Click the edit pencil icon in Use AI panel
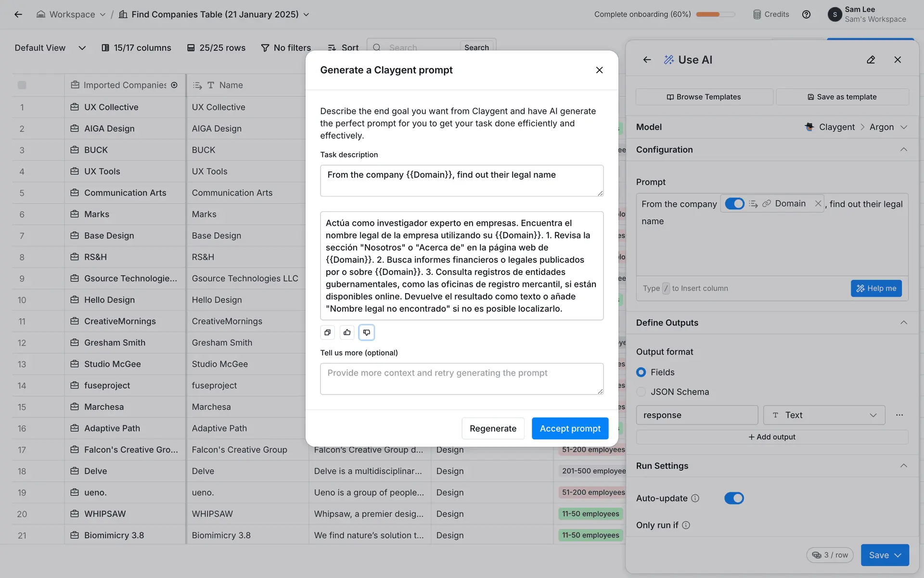This screenshot has width=924, height=578. pos(871,60)
